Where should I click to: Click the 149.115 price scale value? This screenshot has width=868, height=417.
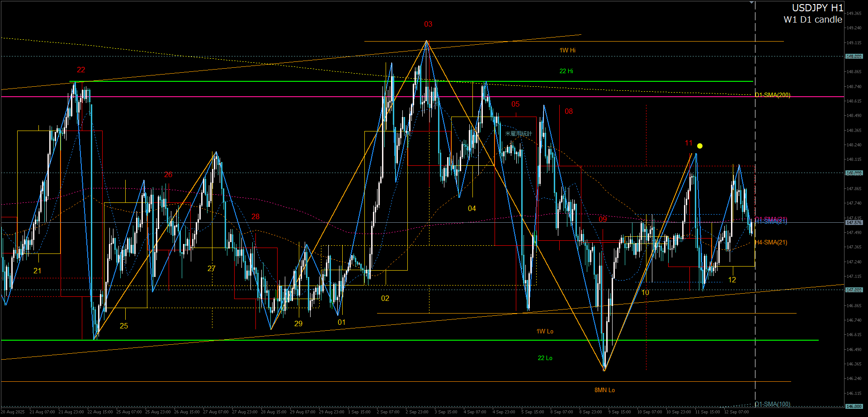pos(854,43)
